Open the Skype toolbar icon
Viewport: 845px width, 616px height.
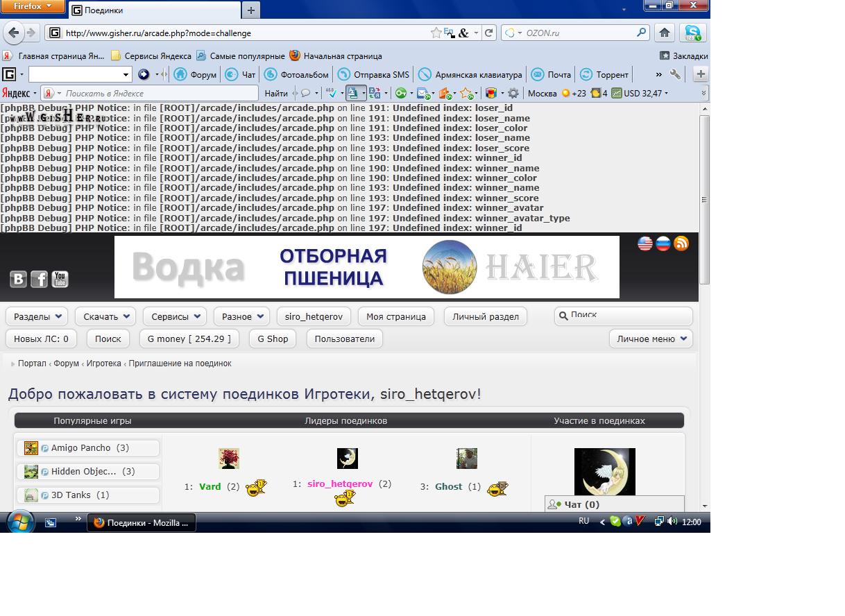pos(692,33)
